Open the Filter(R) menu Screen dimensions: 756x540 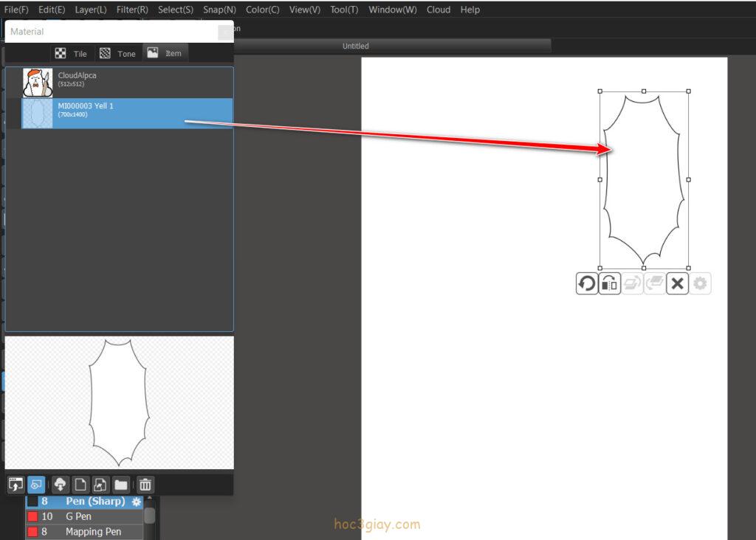132,10
